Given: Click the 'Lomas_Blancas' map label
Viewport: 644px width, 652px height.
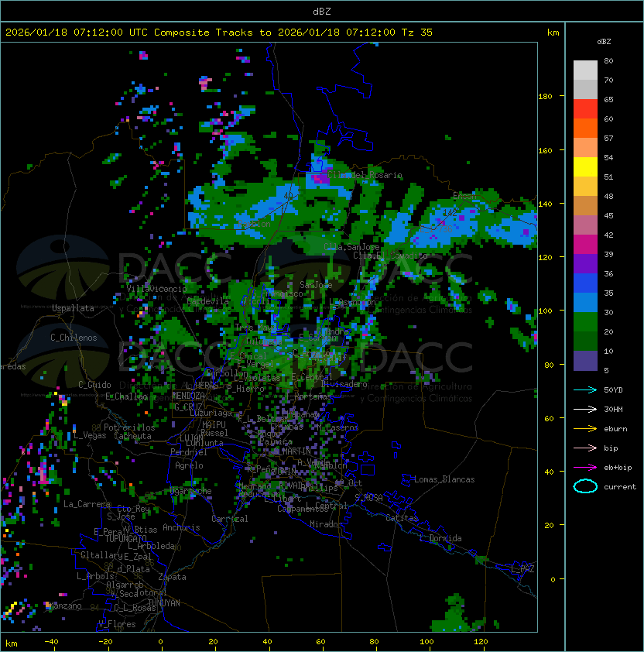Looking at the screenshot, I should (444, 479).
